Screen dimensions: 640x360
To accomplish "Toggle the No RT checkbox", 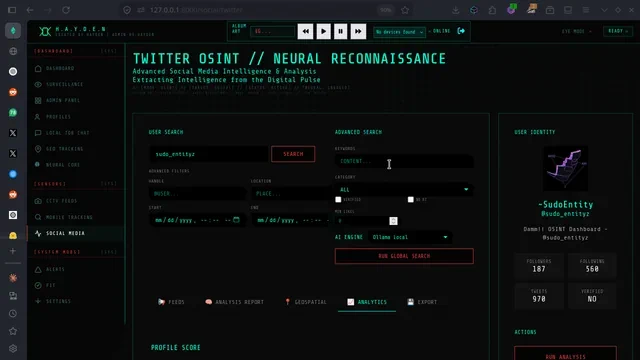I will (411, 200).
